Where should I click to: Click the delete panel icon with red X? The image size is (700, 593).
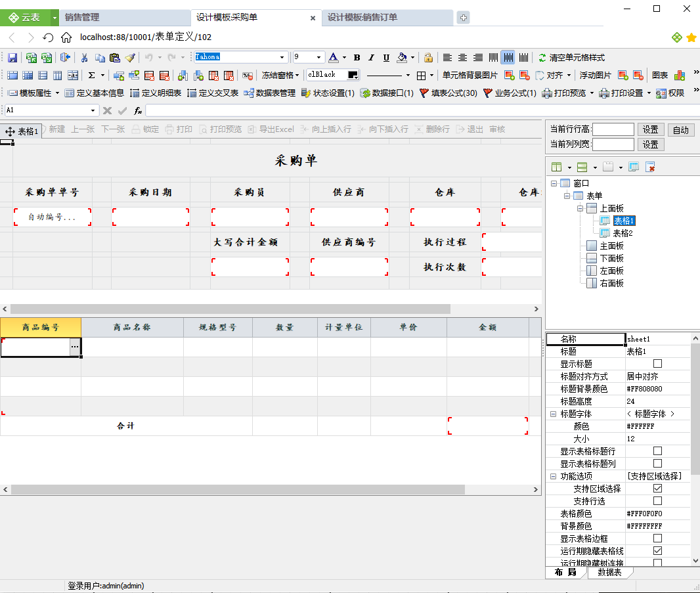point(650,167)
